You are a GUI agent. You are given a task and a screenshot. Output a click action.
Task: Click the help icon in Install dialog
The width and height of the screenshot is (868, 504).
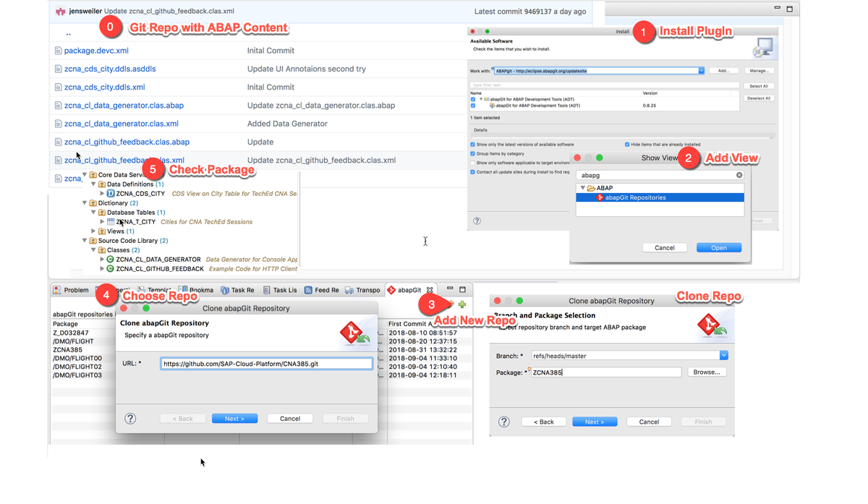click(477, 221)
